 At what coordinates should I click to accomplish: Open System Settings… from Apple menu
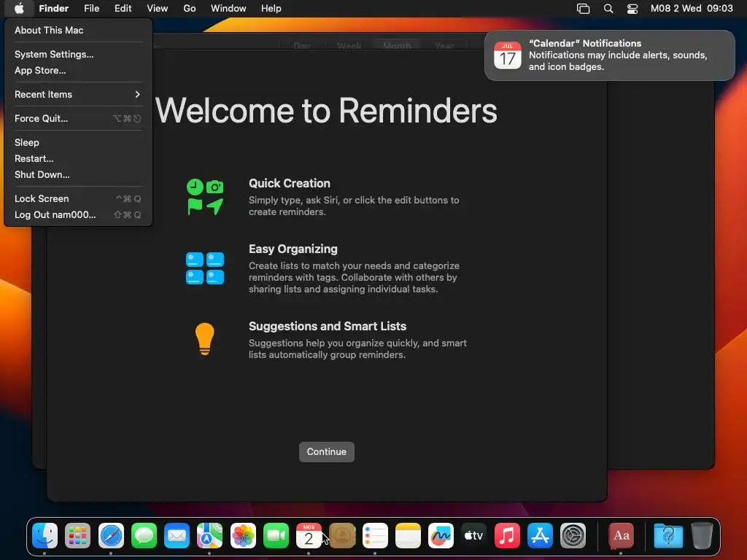(x=78, y=54)
